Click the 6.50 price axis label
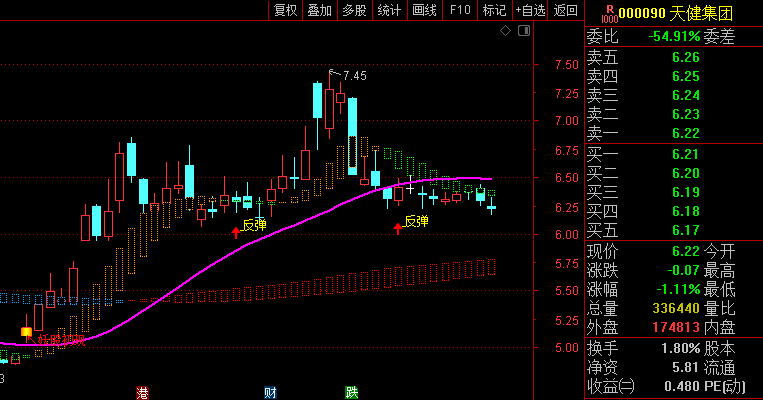This screenshot has width=763, height=400. (567, 178)
